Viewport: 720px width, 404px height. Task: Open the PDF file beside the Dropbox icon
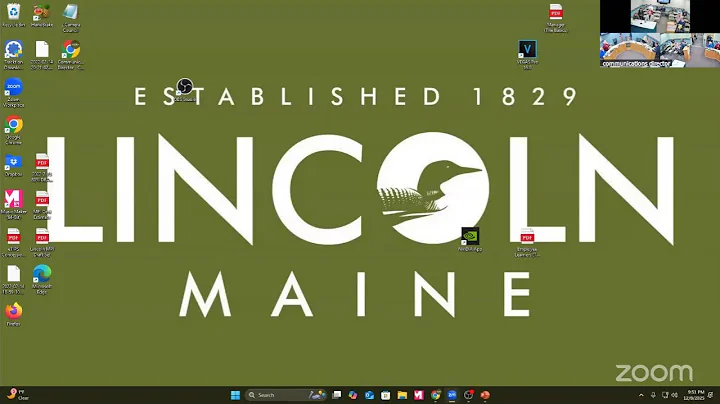[42, 168]
